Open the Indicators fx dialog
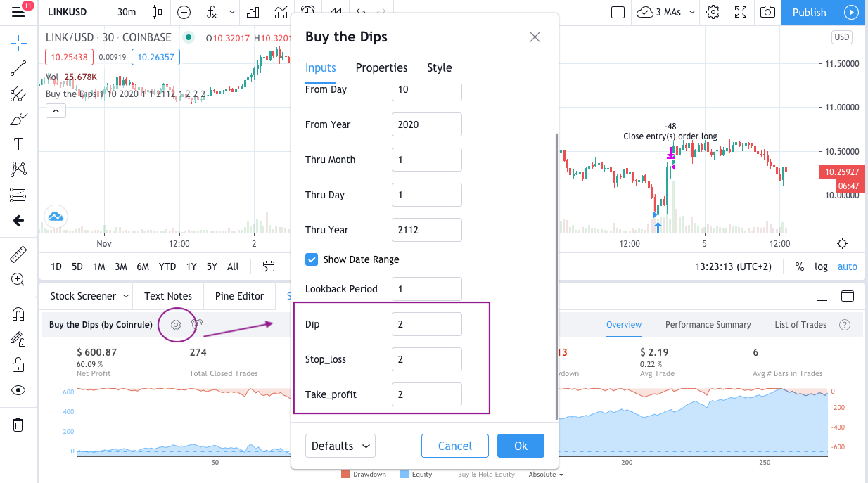Viewport: 868px width, 483px height. (211, 12)
